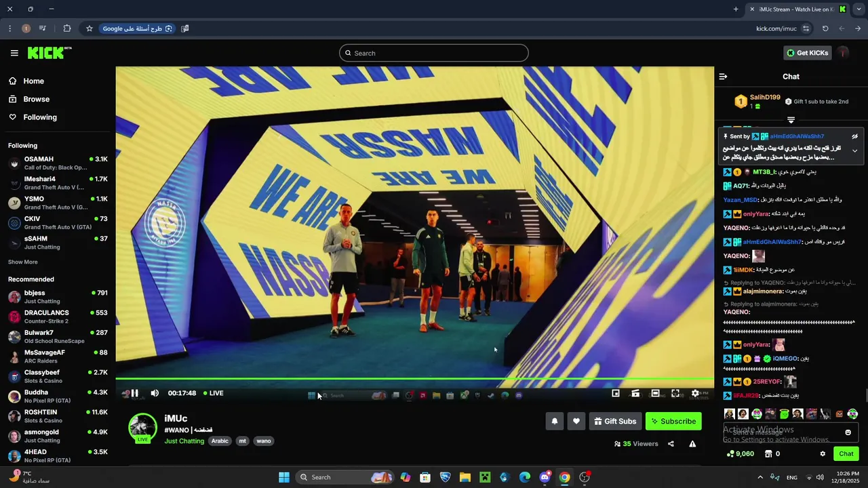Open Windows Start menu
The width and height of the screenshot is (868, 488).
[x=284, y=477]
